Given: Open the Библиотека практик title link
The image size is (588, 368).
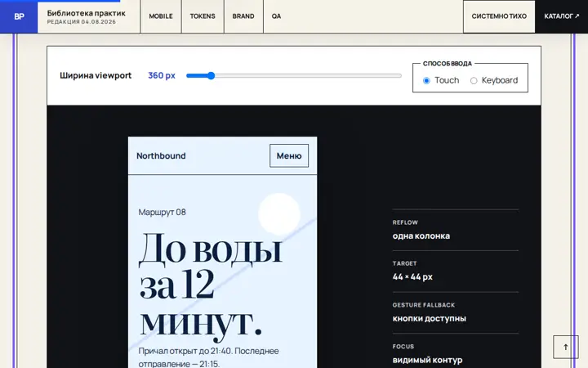Looking at the screenshot, I should (87, 13).
